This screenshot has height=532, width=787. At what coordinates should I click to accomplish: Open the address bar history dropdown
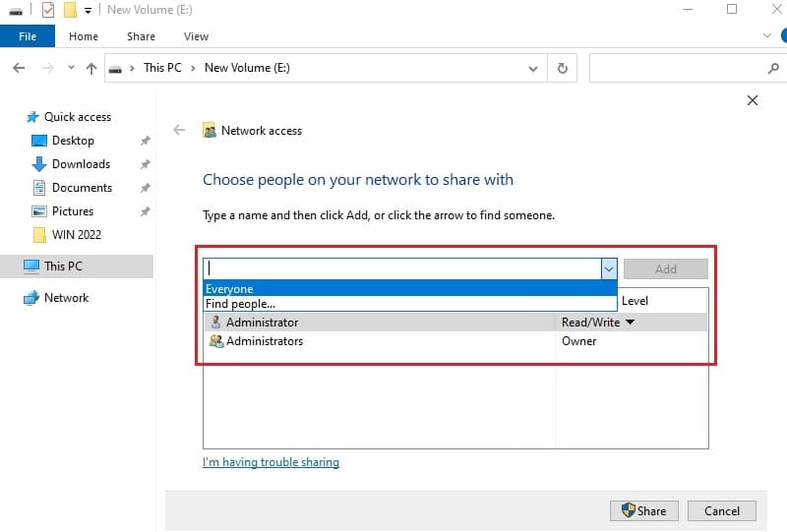pos(533,69)
